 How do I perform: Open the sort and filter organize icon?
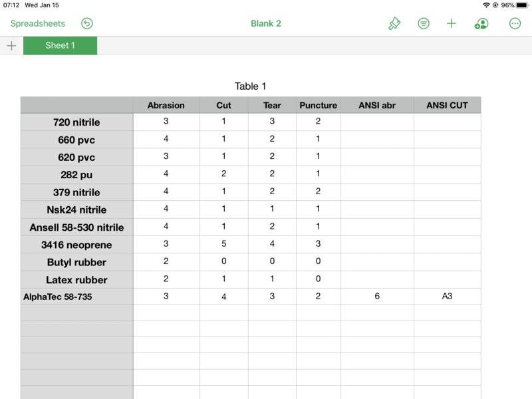click(424, 23)
